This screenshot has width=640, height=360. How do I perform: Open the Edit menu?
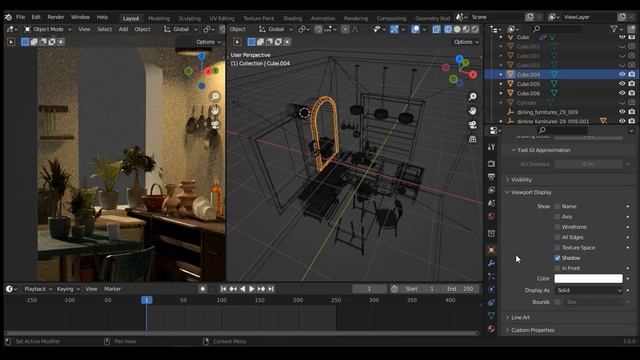coord(36,17)
